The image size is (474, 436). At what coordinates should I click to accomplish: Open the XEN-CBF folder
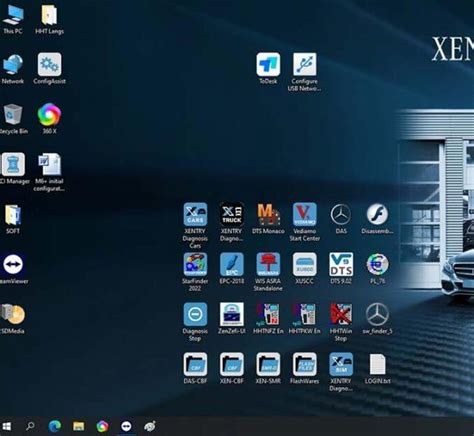click(232, 369)
